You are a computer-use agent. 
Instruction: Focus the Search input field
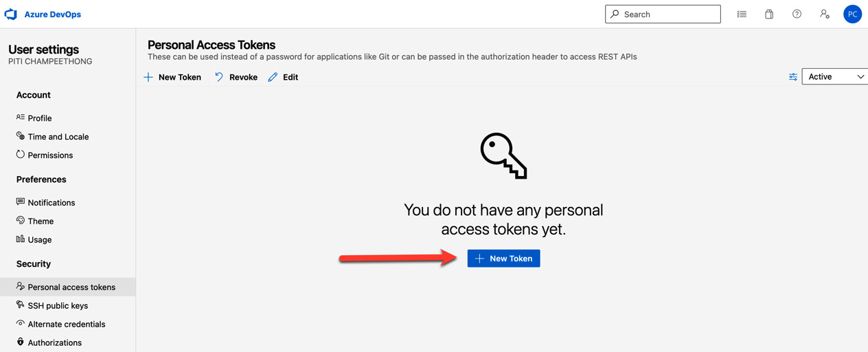coord(663,14)
